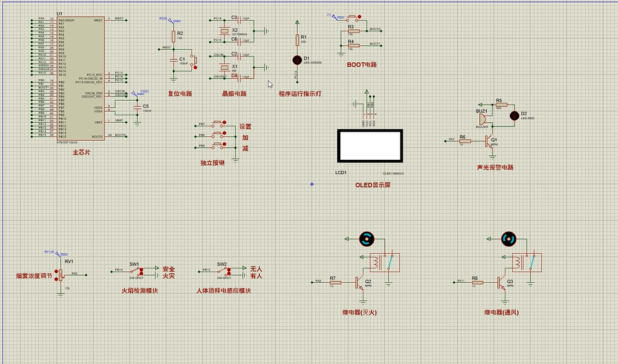The width and height of the screenshot is (618, 364).
Task: Select resistor R3 on BOOT0 line
Action: [354, 31]
